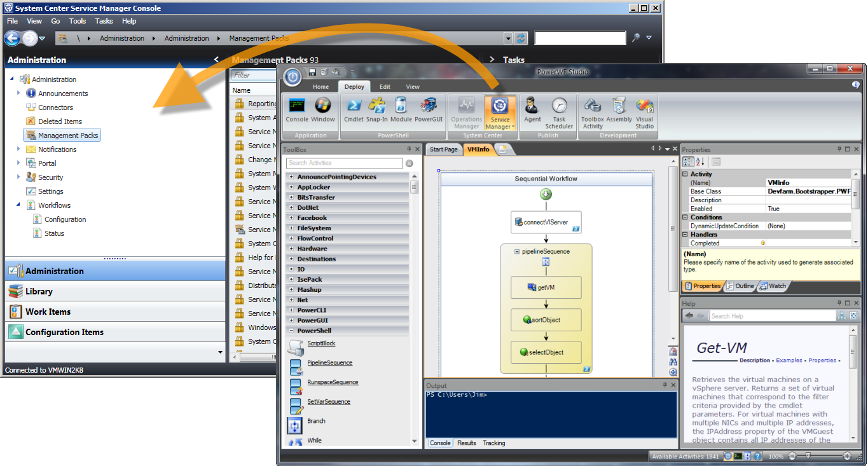The image size is (868, 468).
Task: Toggle auto-hide pin on the Output panel
Action: pos(665,385)
